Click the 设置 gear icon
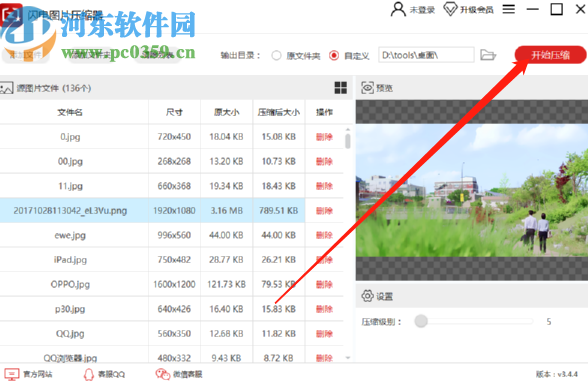The image size is (588, 382). point(367,296)
